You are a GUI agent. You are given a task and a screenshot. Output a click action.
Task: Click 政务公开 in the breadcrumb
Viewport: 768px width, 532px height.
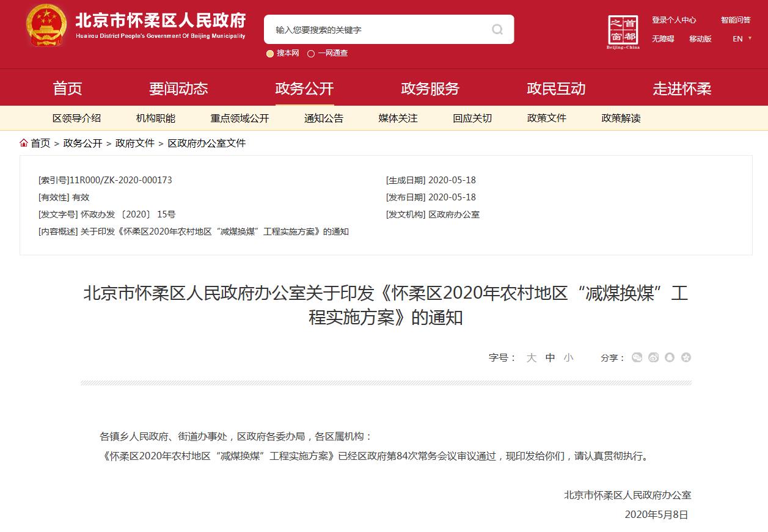[x=82, y=143]
